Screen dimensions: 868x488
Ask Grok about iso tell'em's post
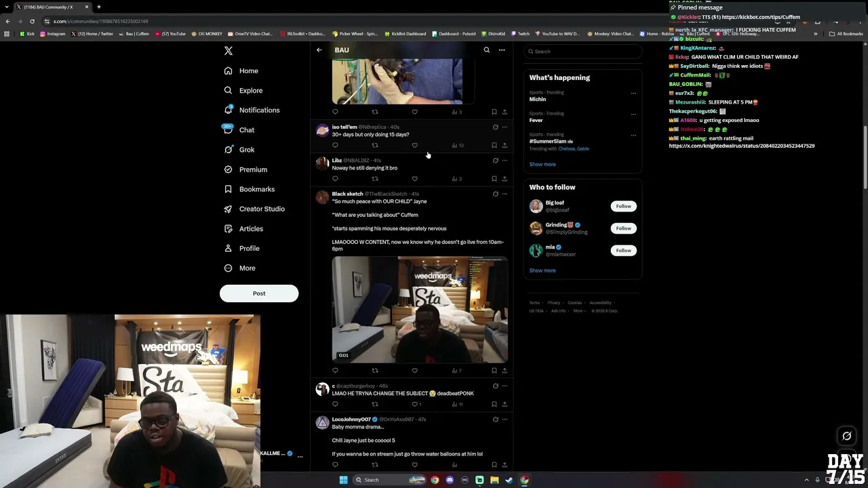click(x=495, y=127)
